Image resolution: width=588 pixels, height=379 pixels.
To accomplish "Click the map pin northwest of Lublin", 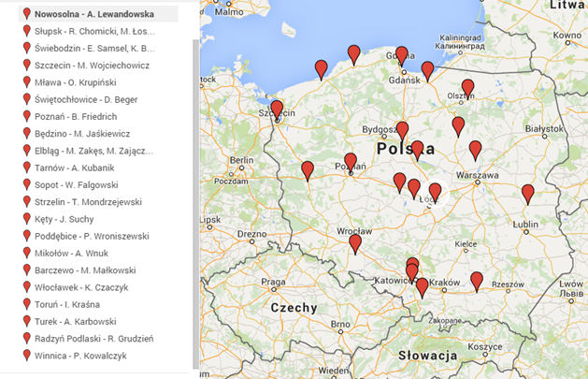I will tap(528, 194).
